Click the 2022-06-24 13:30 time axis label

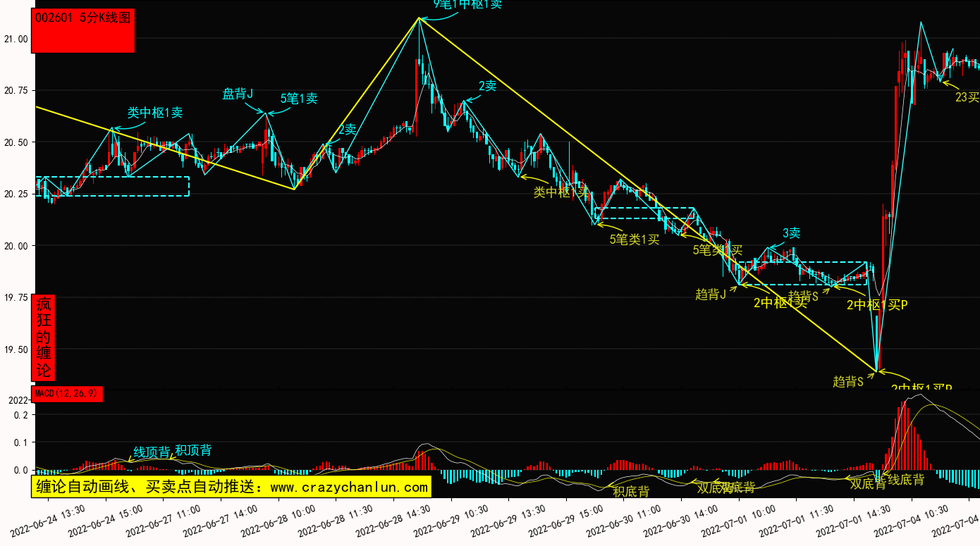tap(48, 520)
